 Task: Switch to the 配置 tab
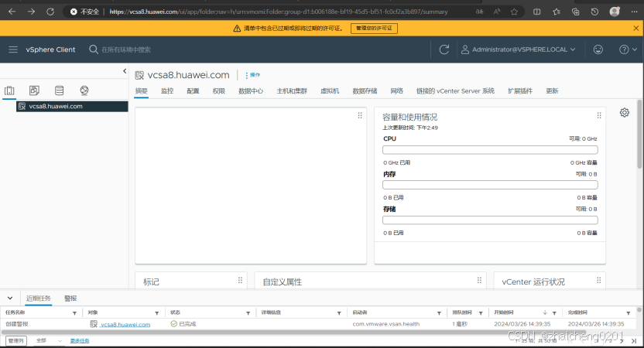pos(193,91)
